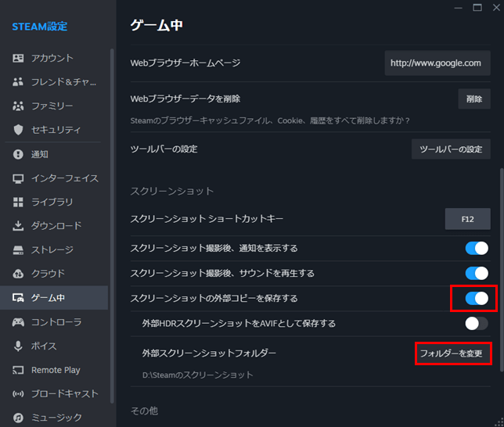Click the フレンド&チャット people icon
The image size is (504, 427).
tap(18, 82)
